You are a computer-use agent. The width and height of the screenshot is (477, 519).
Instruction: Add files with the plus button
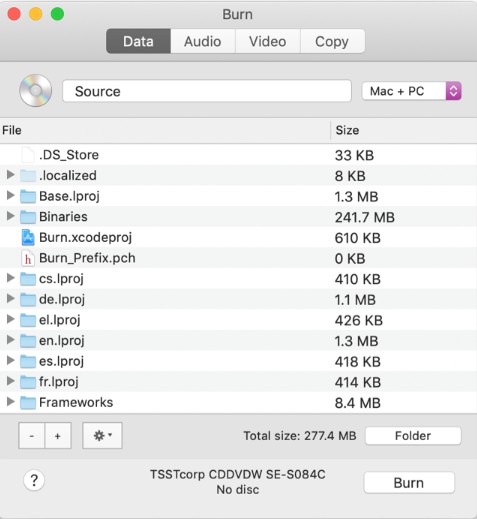point(58,435)
